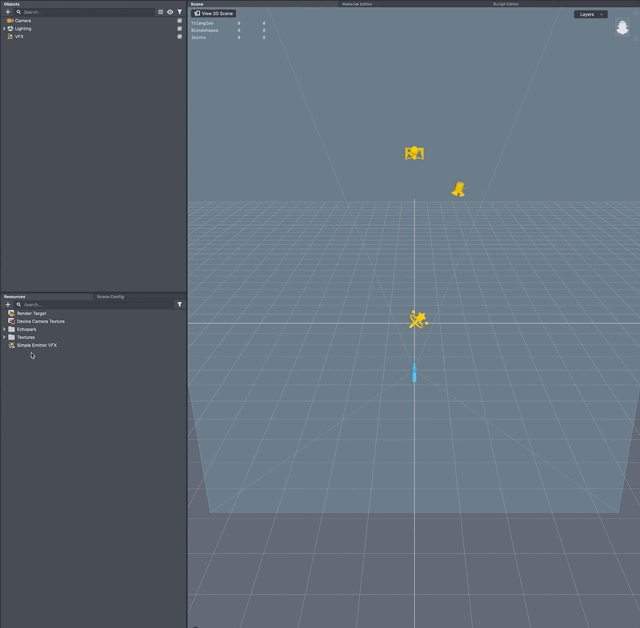Image resolution: width=640 pixels, height=628 pixels.
Task: Click the Resources panel filter icon
Action: tap(180, 304)
